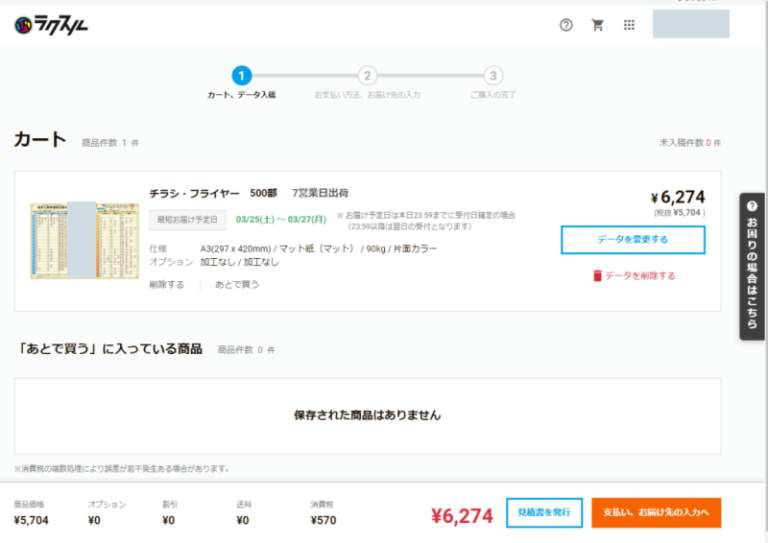Open the account area in header
768x543 pixels.
point(690,25)
